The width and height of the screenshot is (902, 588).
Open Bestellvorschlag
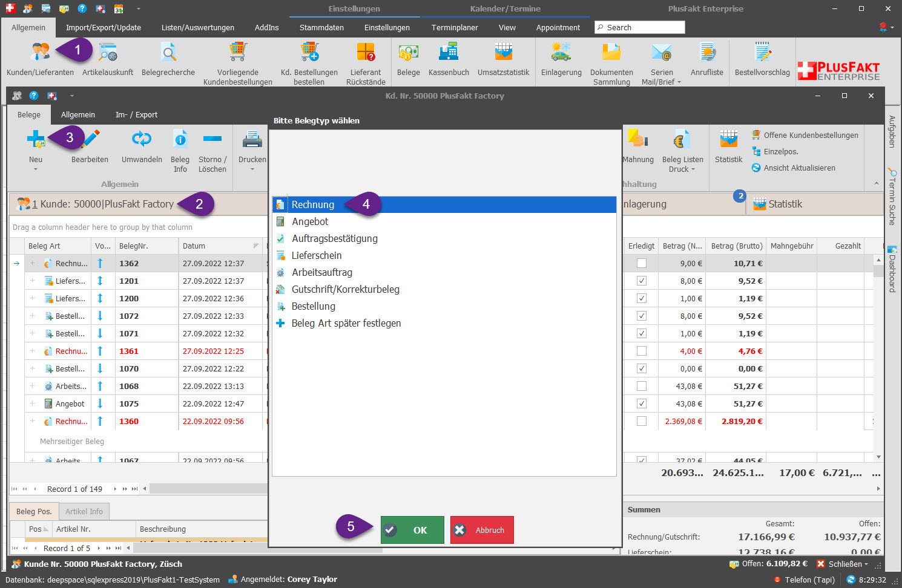point(762,60)
